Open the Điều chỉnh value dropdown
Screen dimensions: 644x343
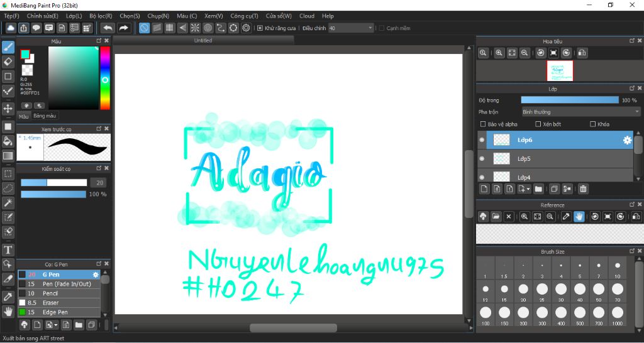tap(351, 28)
